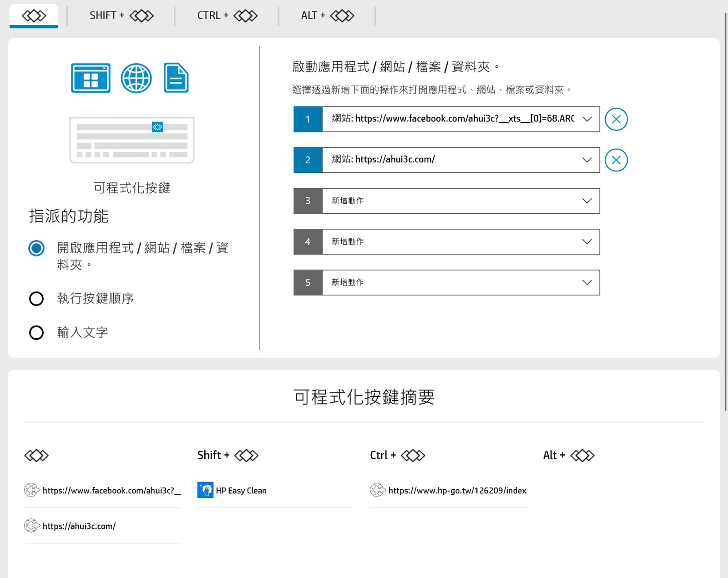Switch to the SHIFT + key tab
The width and height of the screenshot is (728, 578).
click(121, 16)
